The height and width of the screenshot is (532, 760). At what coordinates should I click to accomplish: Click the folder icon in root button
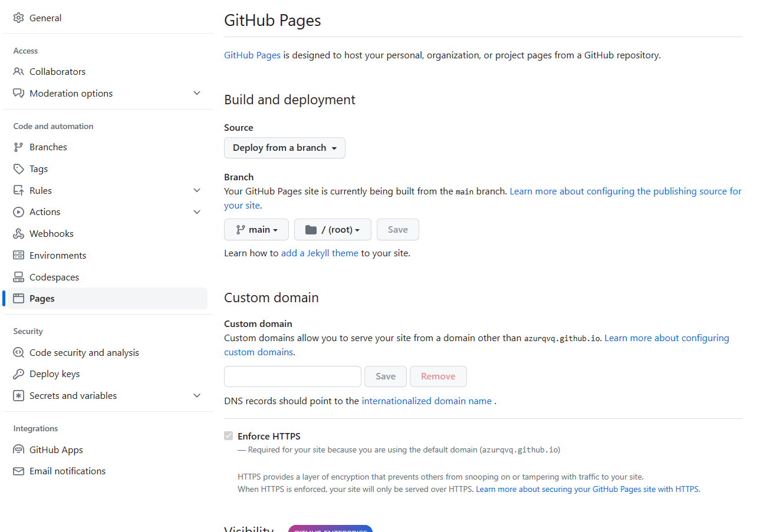311,230
